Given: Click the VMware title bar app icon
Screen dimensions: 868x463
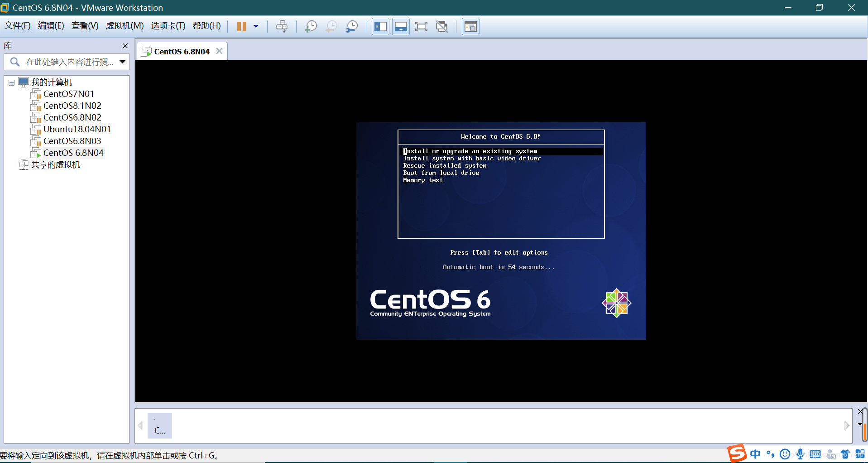Looking at the screenshot, I should [5, 8].
